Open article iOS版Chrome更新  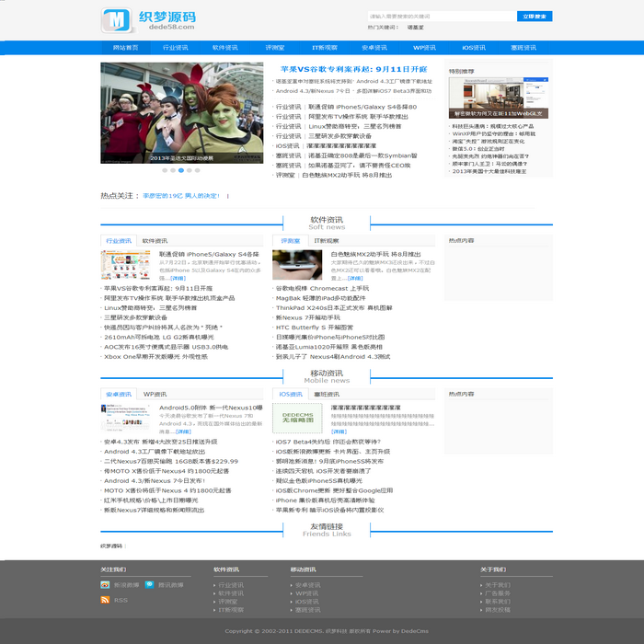334,490
